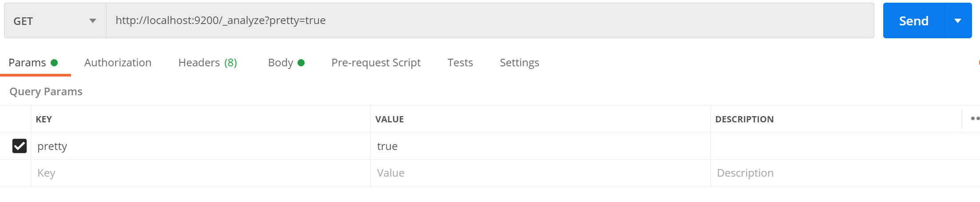Select the Params tab
This screenshot has height=202, width=980.
[33, 63]
